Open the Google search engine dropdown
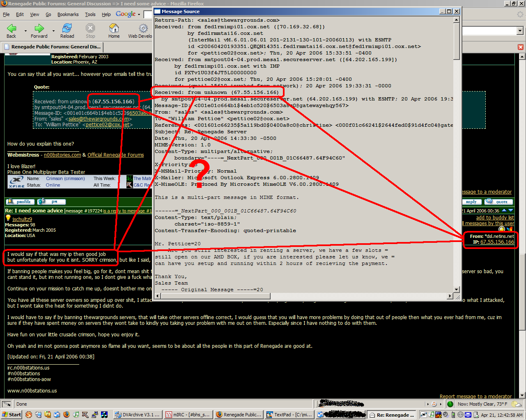526x420 pixels. click(x=139, y=14)
